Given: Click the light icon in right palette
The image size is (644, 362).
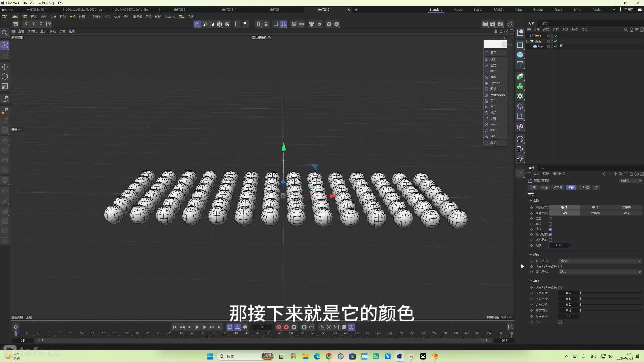Looking at the screenshot, I should [x=520, y=159].
